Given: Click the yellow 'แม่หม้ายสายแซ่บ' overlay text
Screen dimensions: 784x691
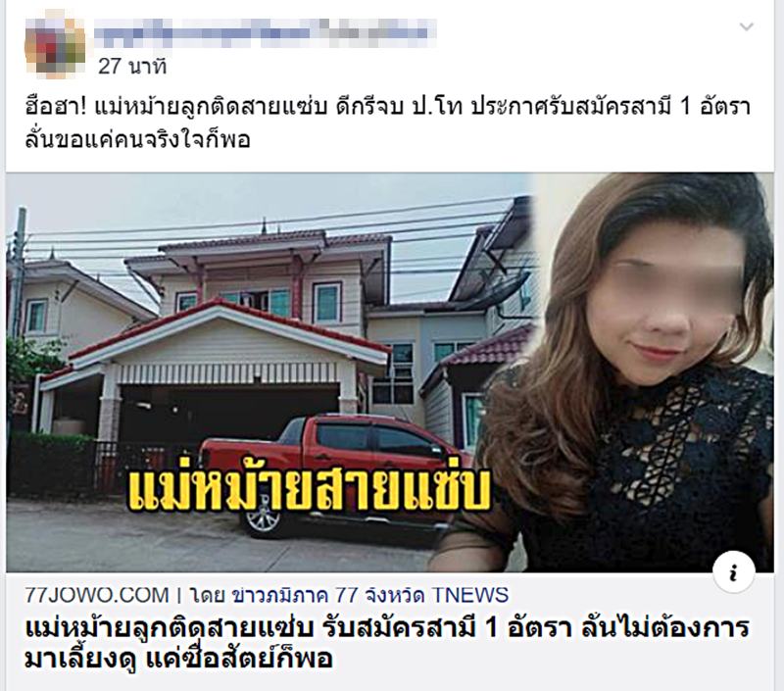Looking at the screenshot, I should pyautogui.click(x=308, y=490).
